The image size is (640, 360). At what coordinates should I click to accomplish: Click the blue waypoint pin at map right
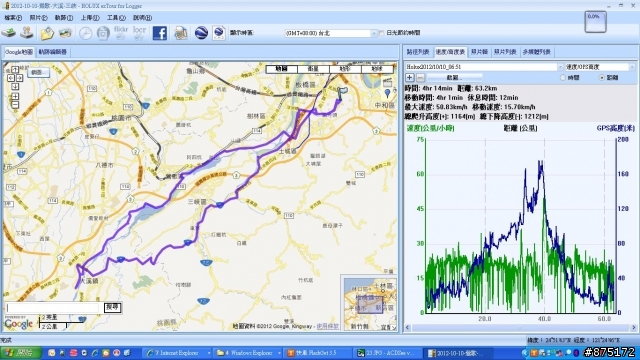[x=387, y=93]
